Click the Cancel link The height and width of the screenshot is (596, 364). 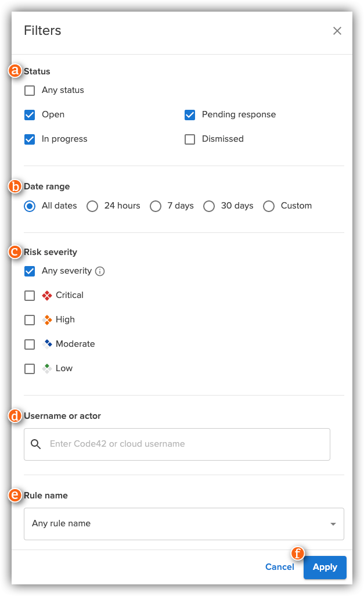280,567
